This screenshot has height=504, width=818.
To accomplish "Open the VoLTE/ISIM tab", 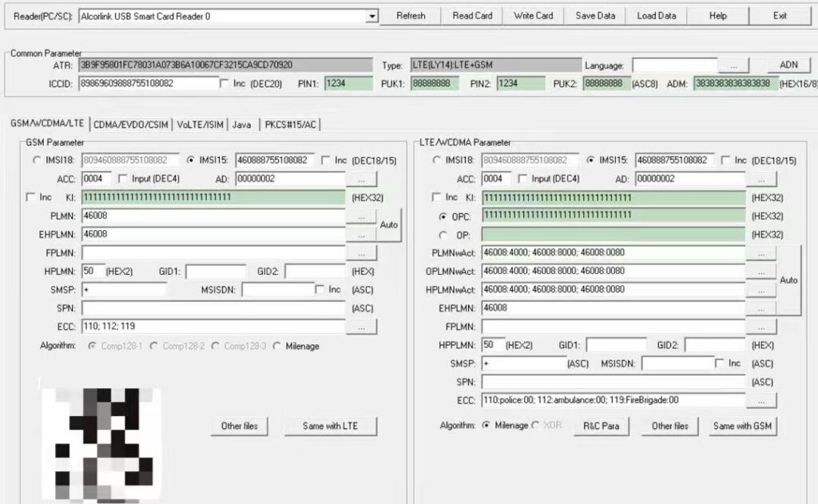I will 199,125.
